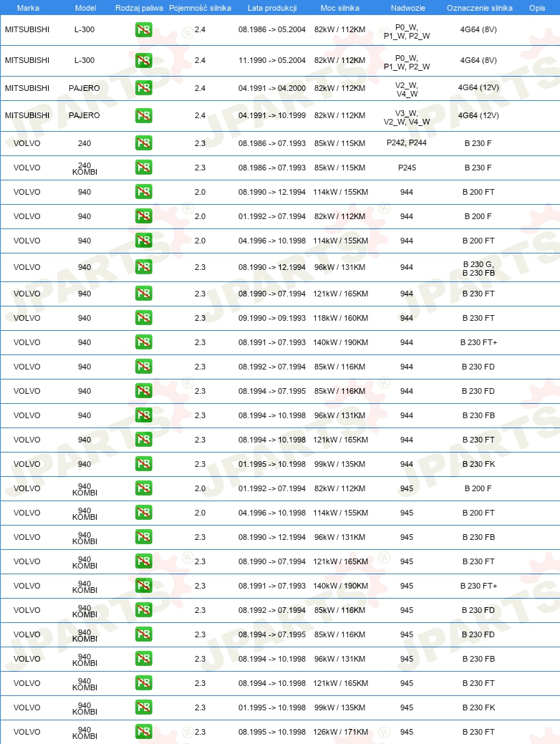The width and height of the screenshot is (560, 744).
Task: Select 82kW / 112KM in Pajero 04.1991 -> 04.2000 row
Action: click(340, 88)
